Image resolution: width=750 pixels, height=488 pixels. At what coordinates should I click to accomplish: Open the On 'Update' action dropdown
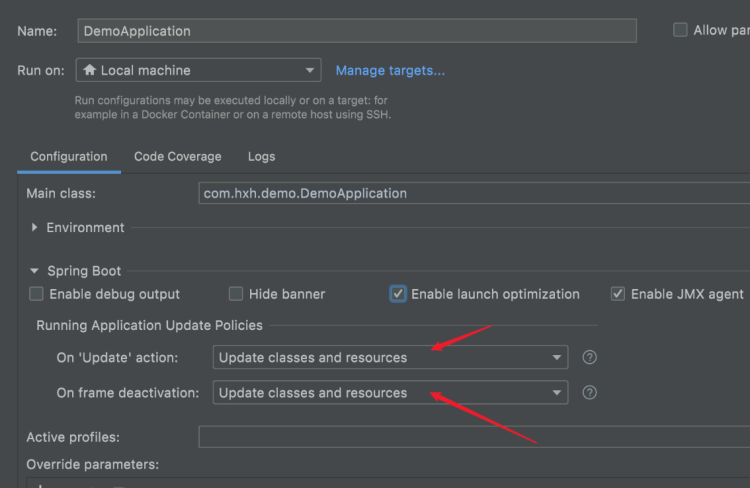click(390, 357)
